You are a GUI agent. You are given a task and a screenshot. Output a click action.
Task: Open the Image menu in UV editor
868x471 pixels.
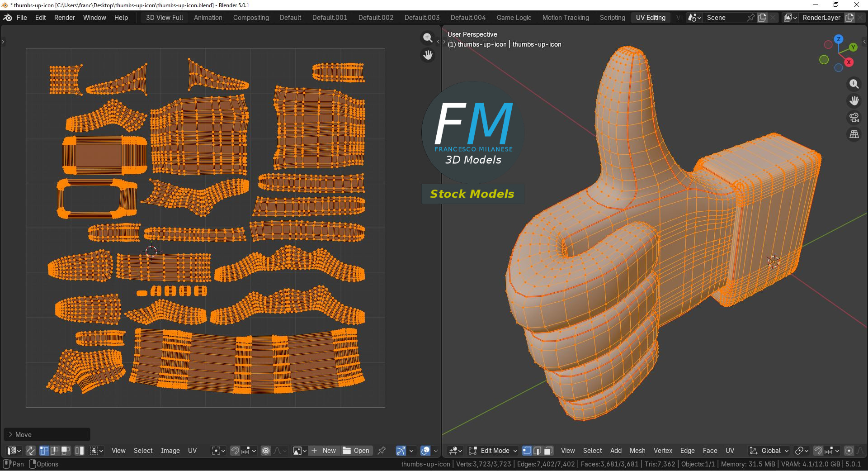point(170,451)
